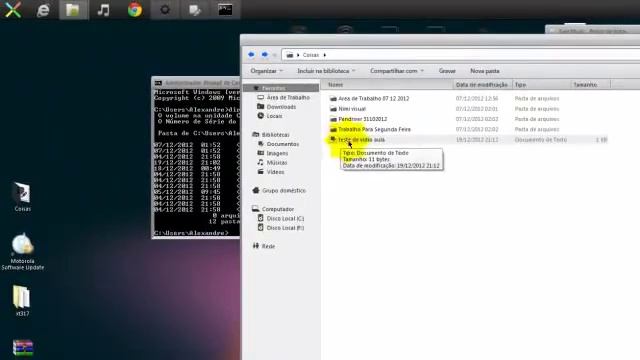Select Coisas desktop shortcut icon

22,197
